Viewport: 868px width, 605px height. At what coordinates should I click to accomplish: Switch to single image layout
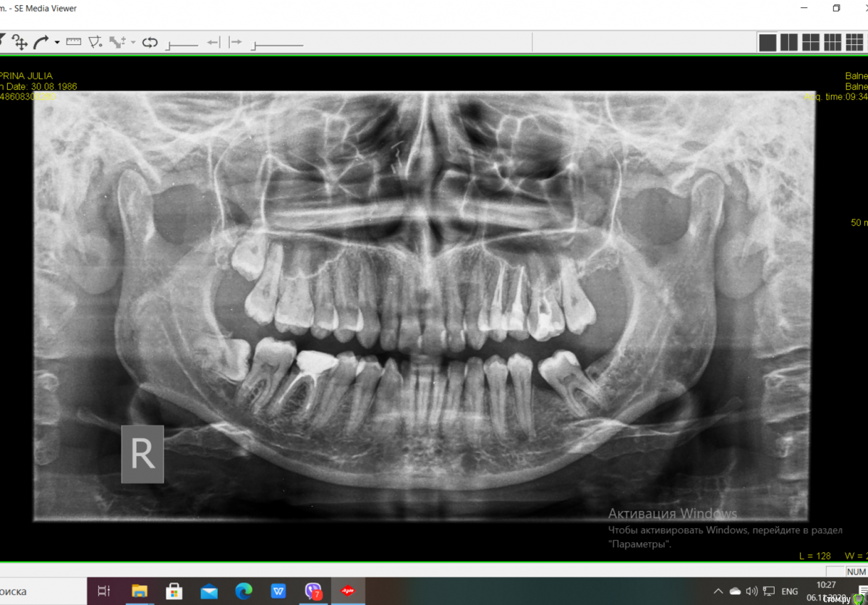tap(767, 43)
